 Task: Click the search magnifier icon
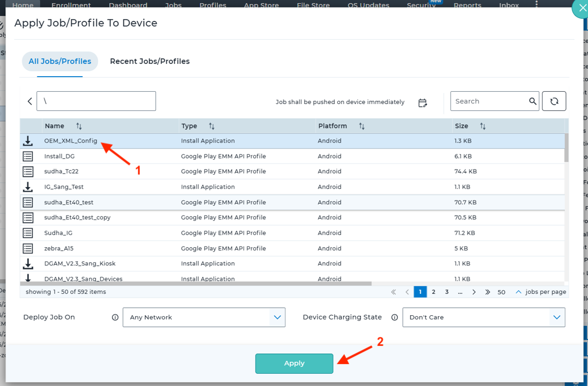pos(532,101)
